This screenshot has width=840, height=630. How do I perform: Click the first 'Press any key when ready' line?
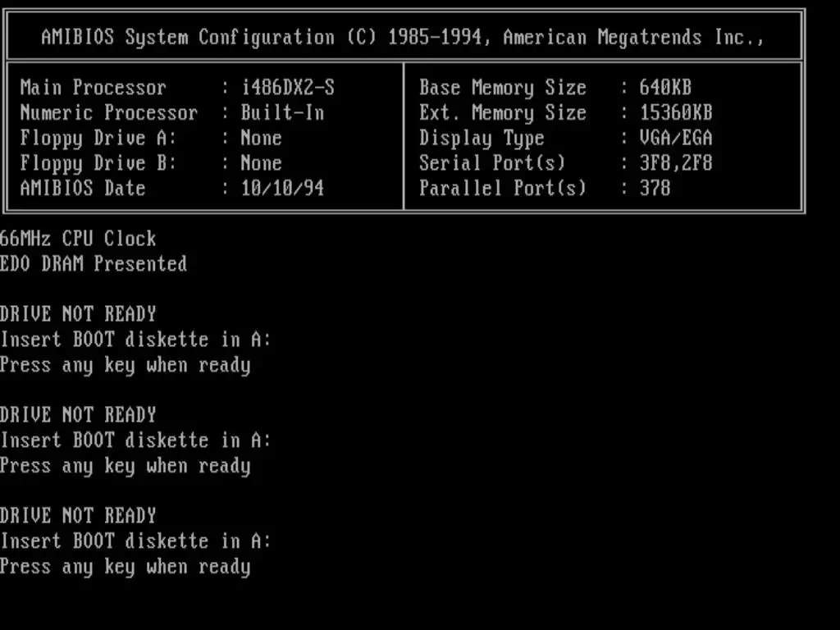[x=126, y=365]
